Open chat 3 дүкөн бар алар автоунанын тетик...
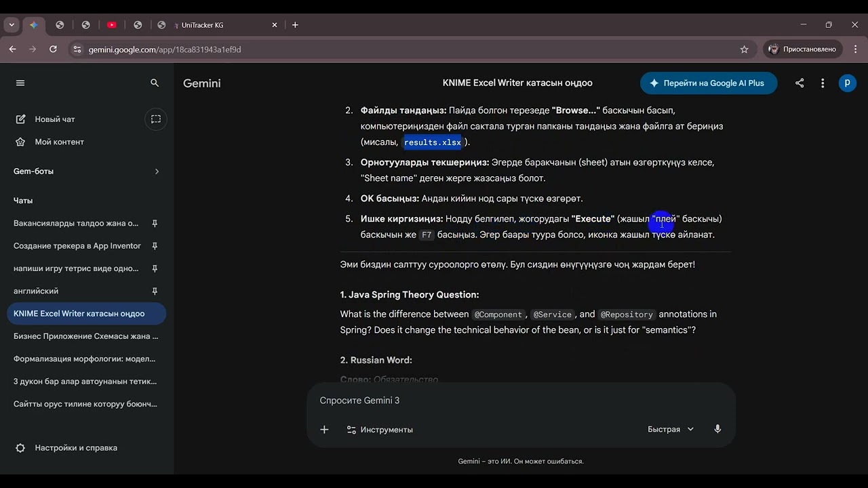Image resolution: width=868 pixels, height=488 pixels. (x=86, y=382)
